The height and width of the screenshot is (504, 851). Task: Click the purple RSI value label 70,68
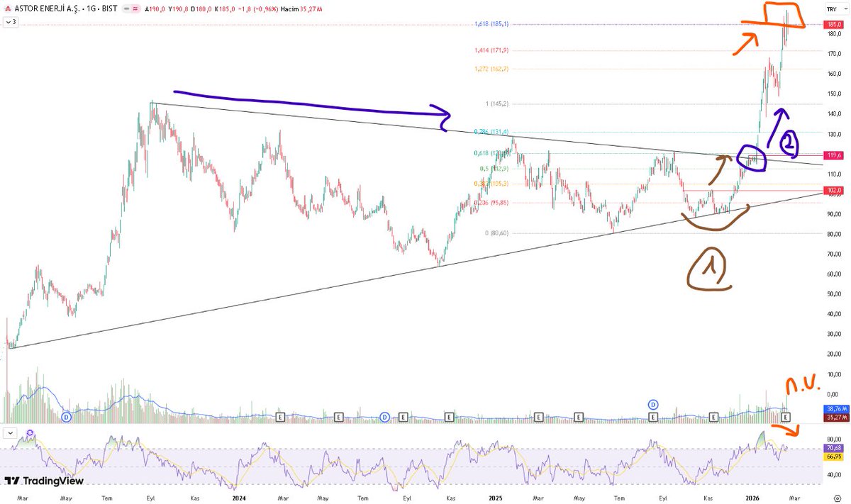pyautogui.click(x=832, y=448)
